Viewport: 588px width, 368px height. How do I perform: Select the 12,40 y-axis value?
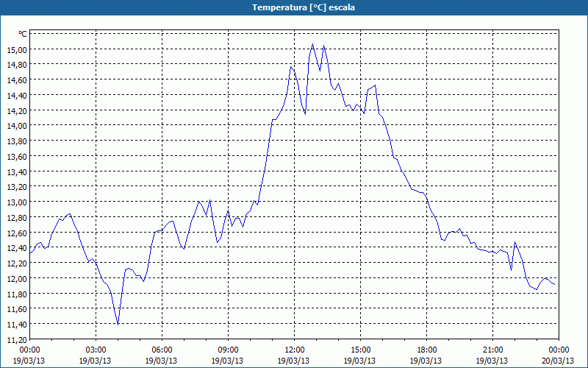point(17,248)
